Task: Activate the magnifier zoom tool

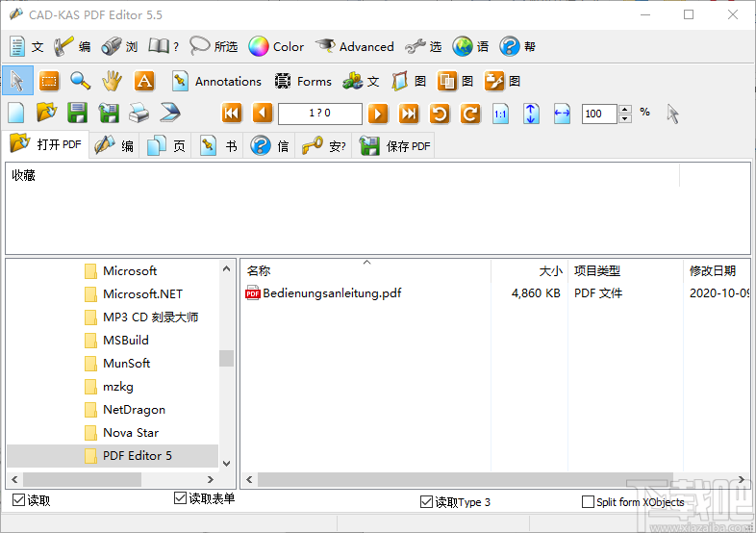Action: point(80,81)
